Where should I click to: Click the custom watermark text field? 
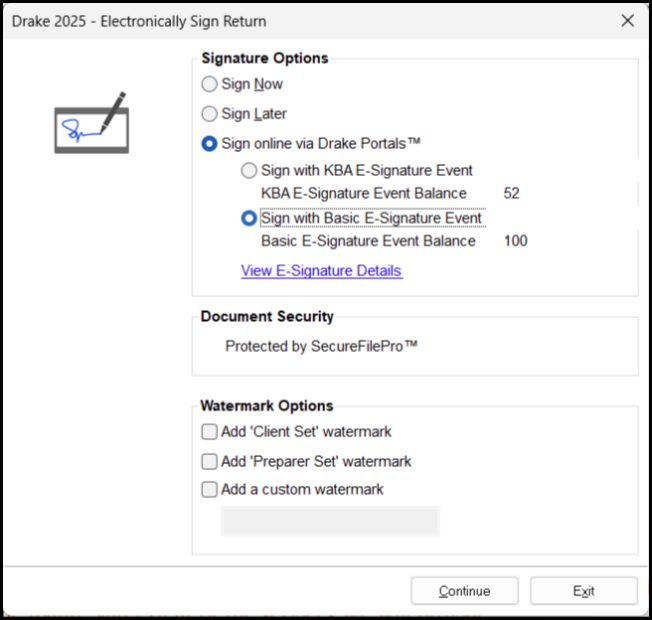[x=330, y=521]
